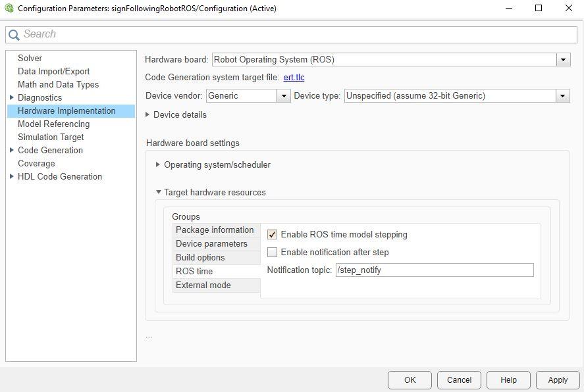Select the External mode group

point(203,285)
